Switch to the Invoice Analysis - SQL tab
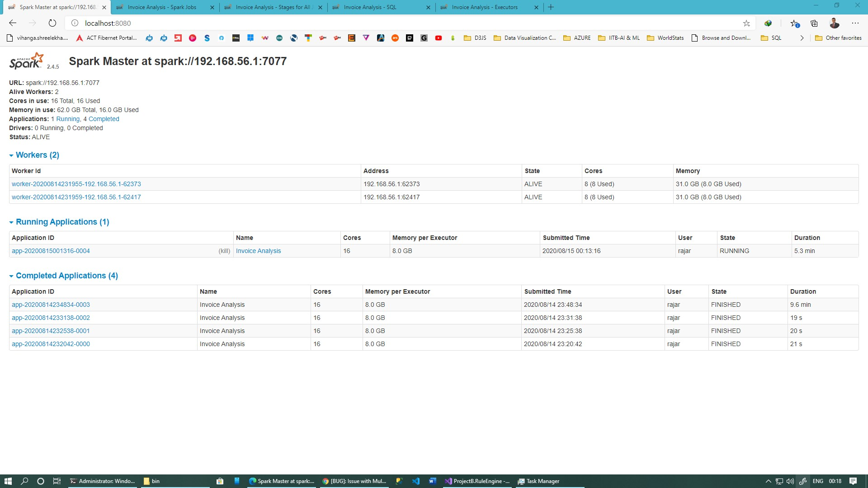This screenshot has width=868, height=488. [x=370, y=7]
